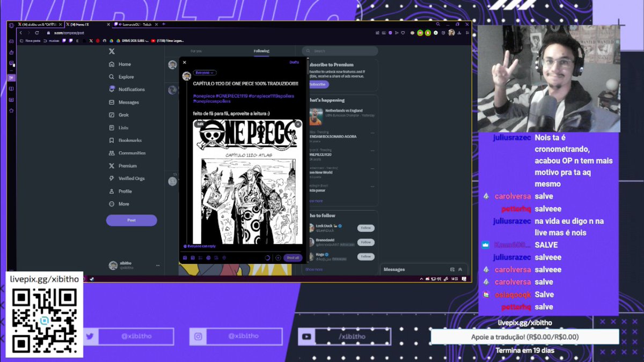Open Communities in X sidebar

(x=127, y=153)
